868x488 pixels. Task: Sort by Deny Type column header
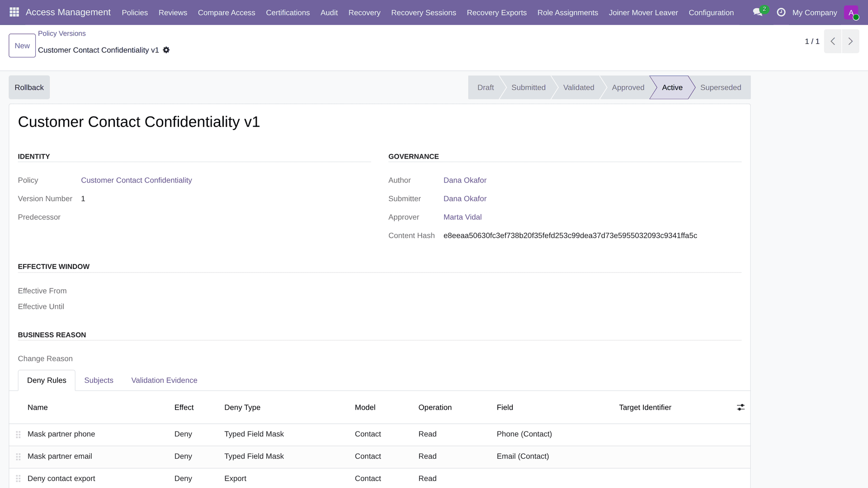click(x=242, y=408)
